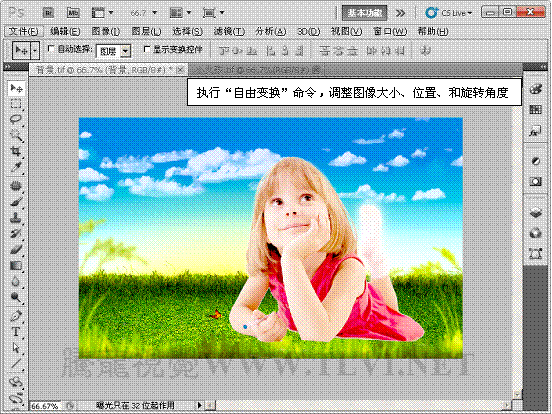This screenshot has width=552, height=414.
Task: Select the Line tool
Action: tap(16, 363)
